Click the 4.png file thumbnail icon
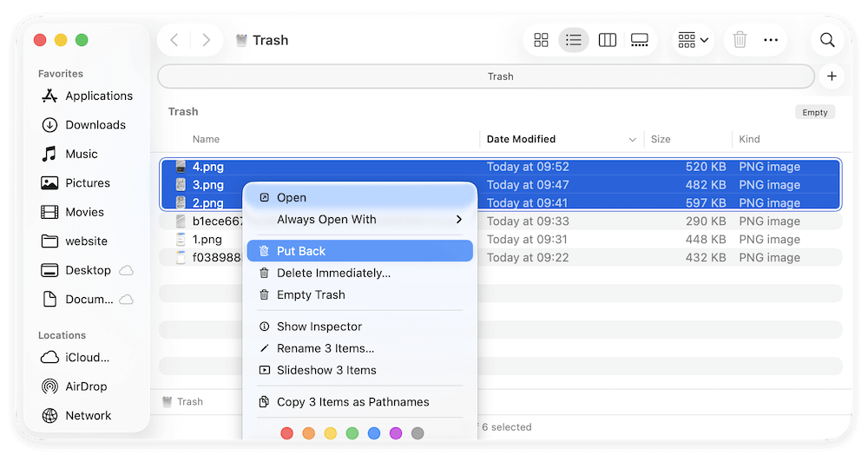This screenshot has width=868, height=456. [x=181, y=167]
